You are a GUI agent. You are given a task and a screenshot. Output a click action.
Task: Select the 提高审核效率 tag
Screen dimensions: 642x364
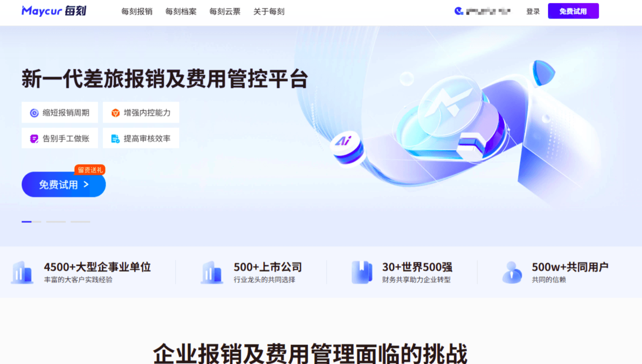141,138
